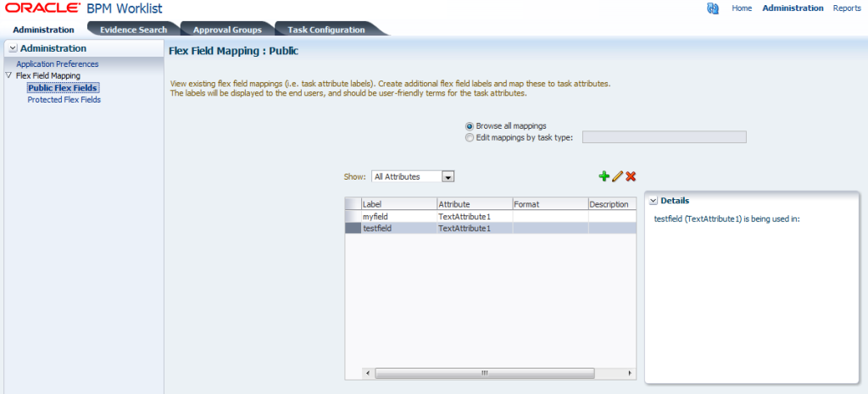Click the Description column header
The height and width of the screenshot is (394, 868).
point(612,204)
